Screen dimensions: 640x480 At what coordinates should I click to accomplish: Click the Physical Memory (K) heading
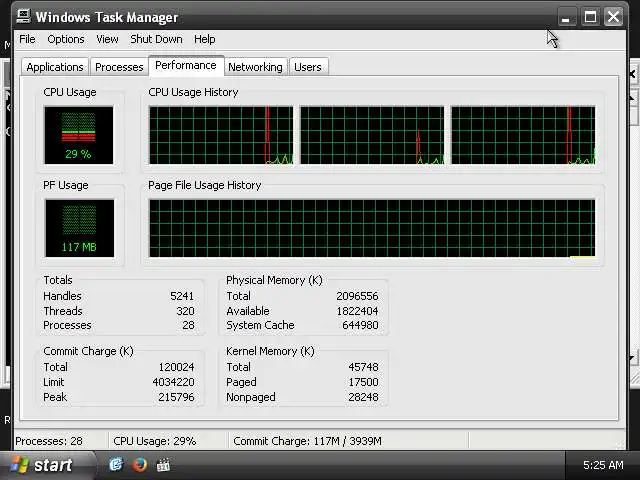[274, 280]
